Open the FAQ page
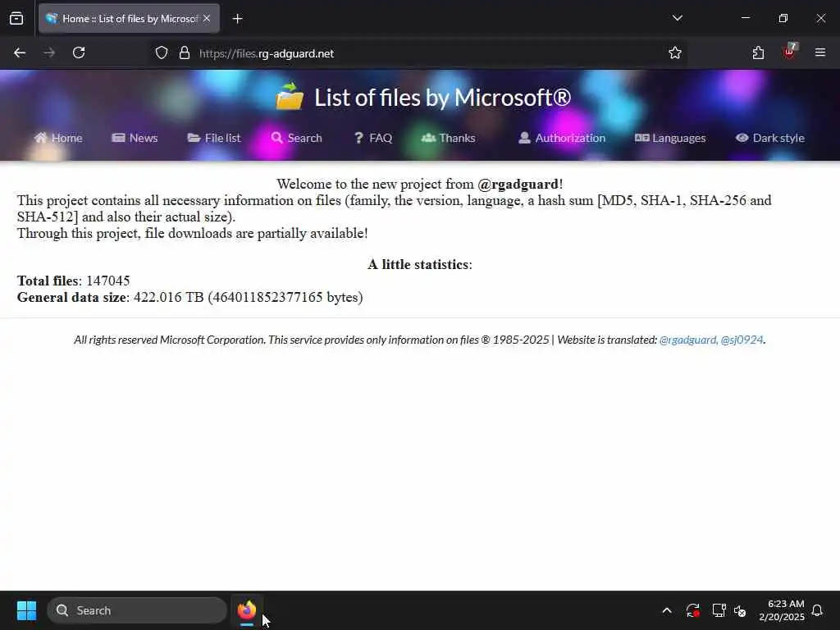The width and height of the screenshot is (840, 630). click(x=373, y=138)
